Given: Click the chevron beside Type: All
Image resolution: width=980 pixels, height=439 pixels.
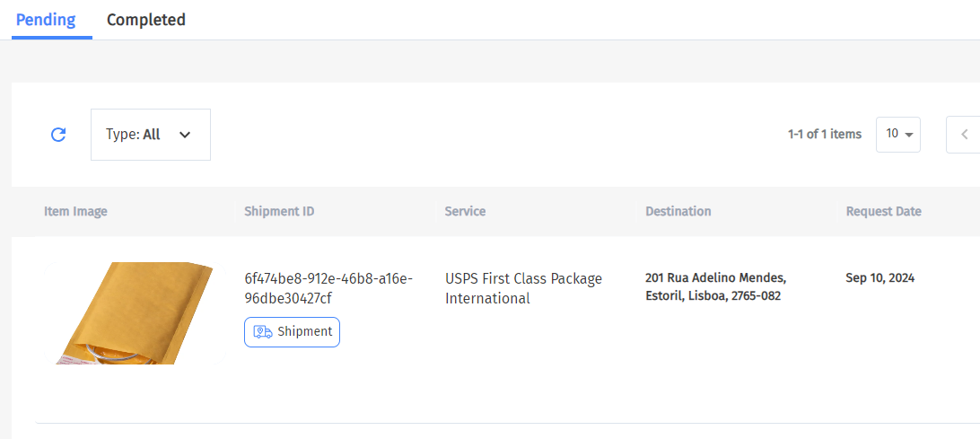Looking at the screenshot, I should coord(185,135).
